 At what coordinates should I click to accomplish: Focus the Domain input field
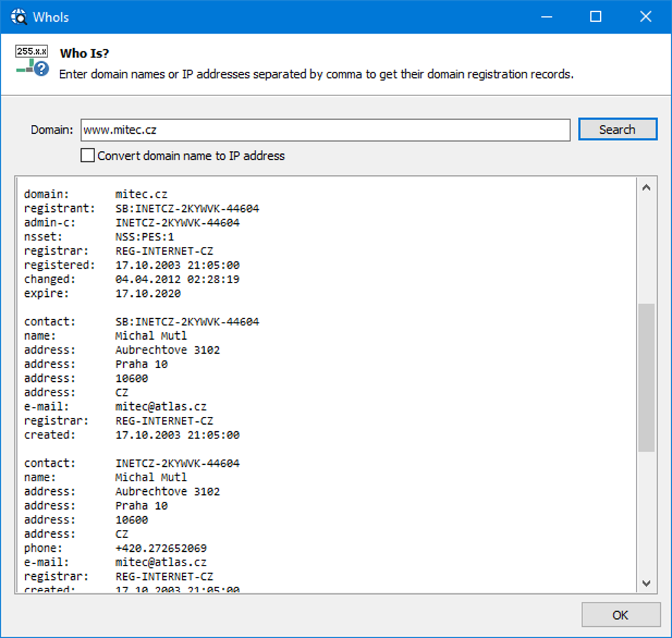click(x=325, y=130)
